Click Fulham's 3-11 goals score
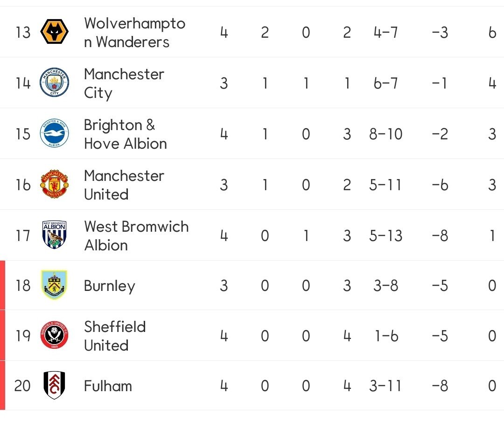This screenshot has height=428, width=504. point(386,386)
